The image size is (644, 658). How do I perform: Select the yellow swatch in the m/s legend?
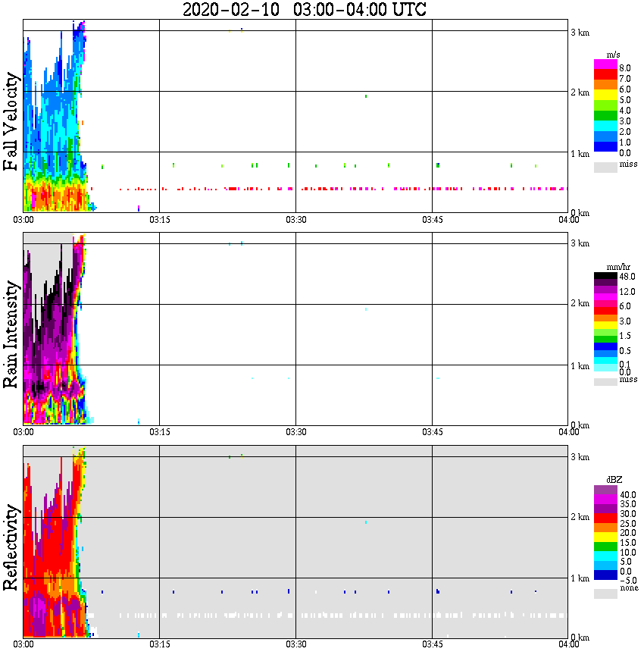point(605,96)
